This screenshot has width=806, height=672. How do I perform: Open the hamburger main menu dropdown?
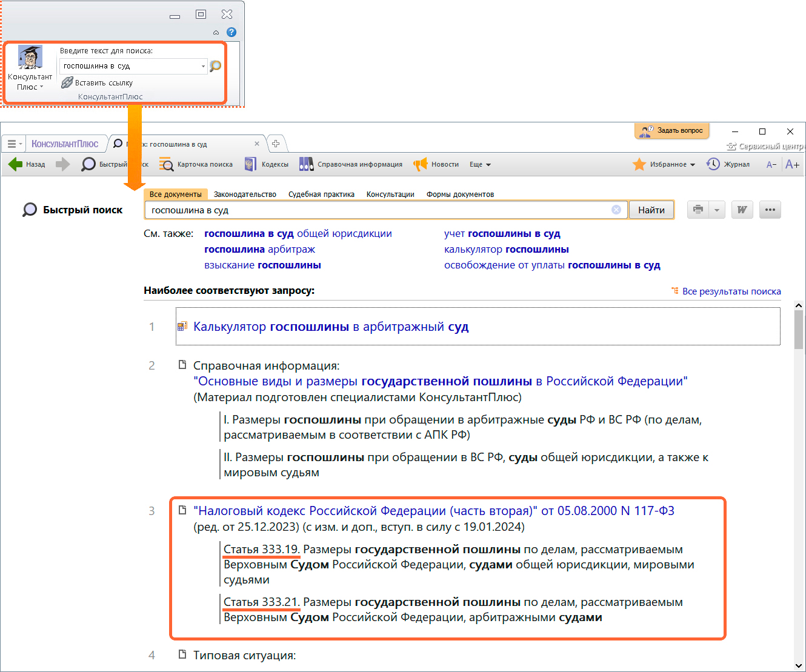(x=13, y=144)
